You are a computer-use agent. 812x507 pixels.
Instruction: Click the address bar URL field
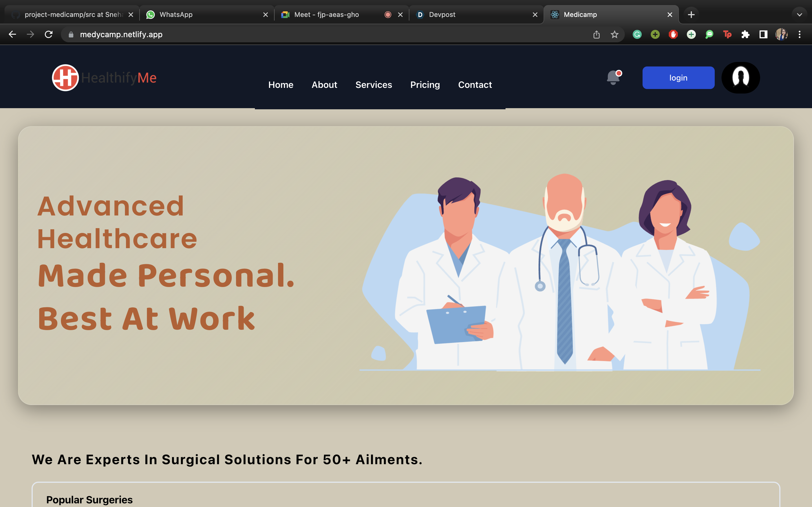(x=302, y=34)
